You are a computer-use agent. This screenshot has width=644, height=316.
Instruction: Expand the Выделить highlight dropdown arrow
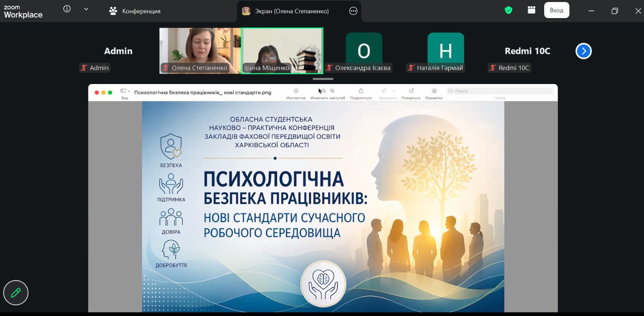(394, 91)
